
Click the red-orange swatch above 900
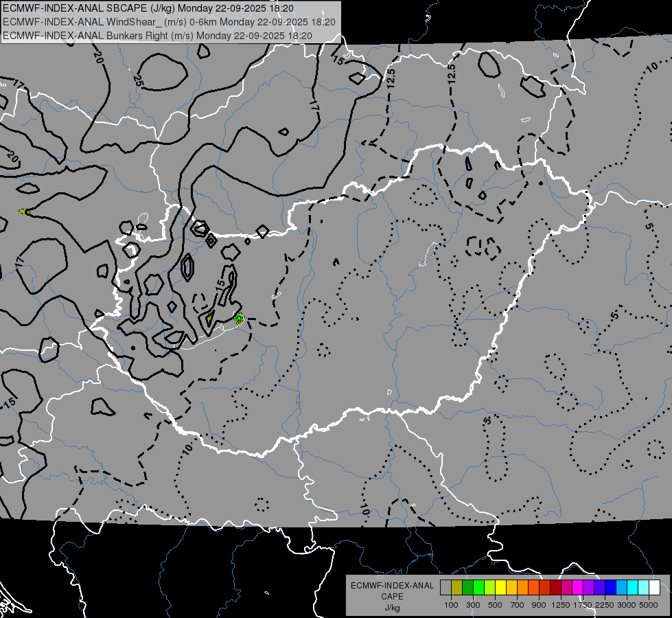tap(545, 588)
